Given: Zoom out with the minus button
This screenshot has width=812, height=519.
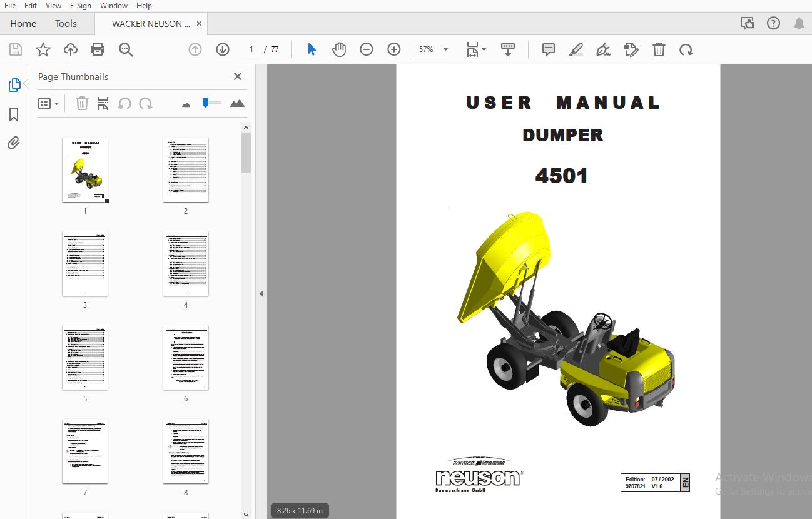Looking at the screenshot, I should click(x=367, y=49).
